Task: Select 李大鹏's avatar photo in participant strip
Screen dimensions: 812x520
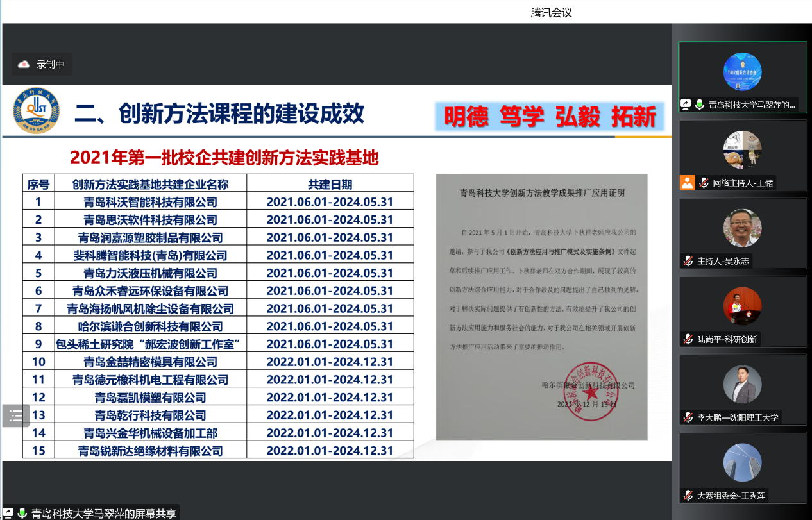Action: coord(742,385)
